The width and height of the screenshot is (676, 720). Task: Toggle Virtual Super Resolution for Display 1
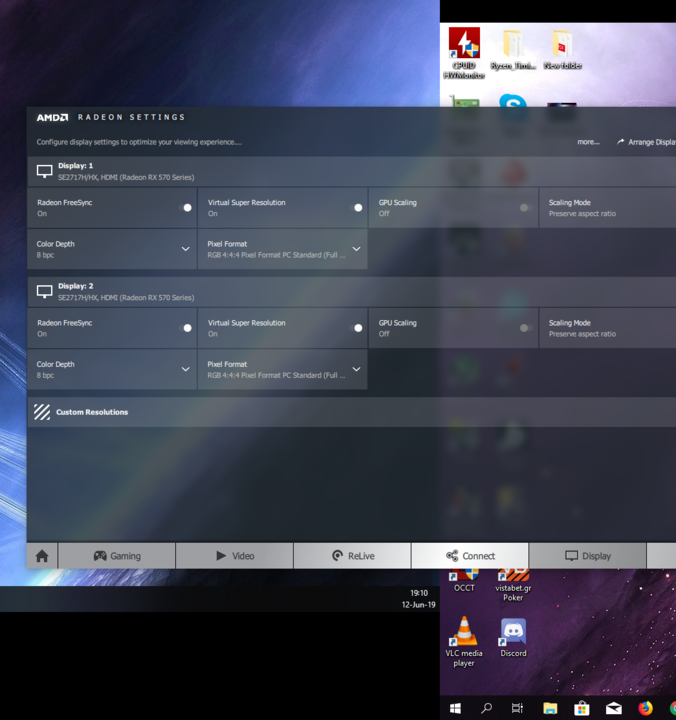(356, 208)
